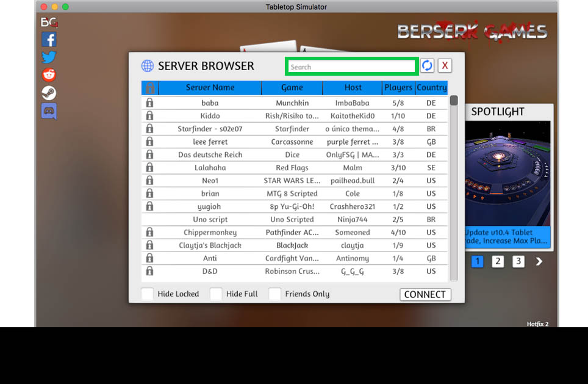The height and width of the screenshot is (384, 588).
Task: Click the lock icon on Neo1 row
Action: (149, 180)
